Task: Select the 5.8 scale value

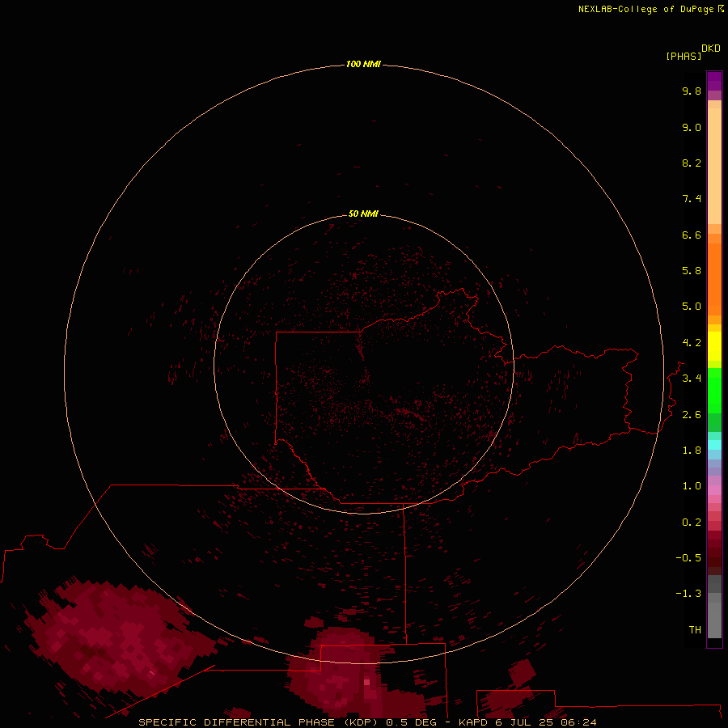Action: point(692,271)
